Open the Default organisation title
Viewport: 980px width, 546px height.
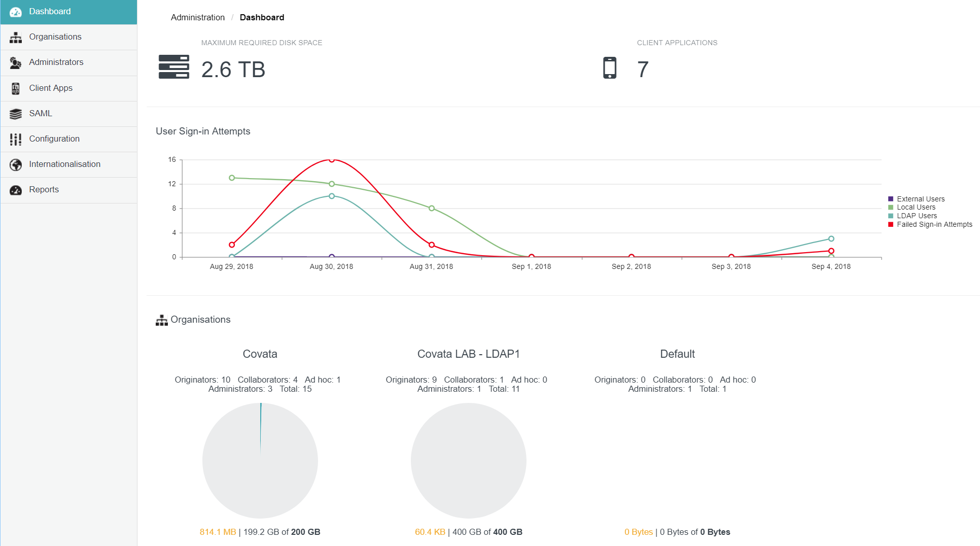[677, 354]
